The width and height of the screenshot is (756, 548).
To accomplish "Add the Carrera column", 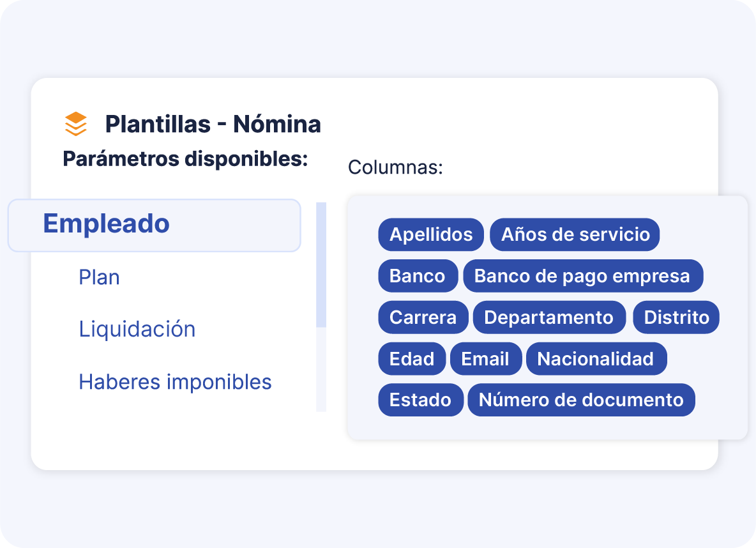I will click(423, 317).
